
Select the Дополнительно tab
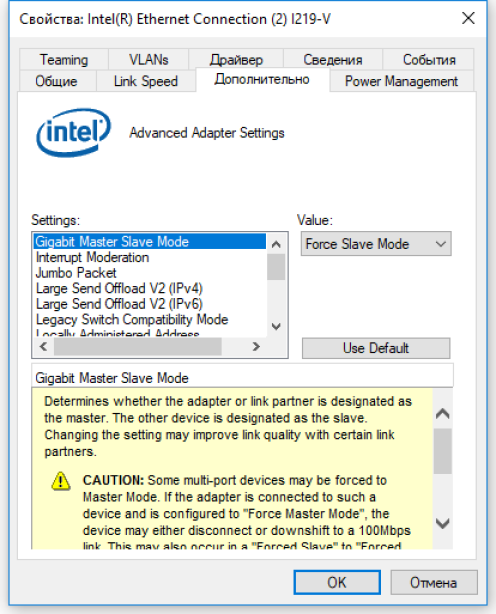tap(262, 79)
